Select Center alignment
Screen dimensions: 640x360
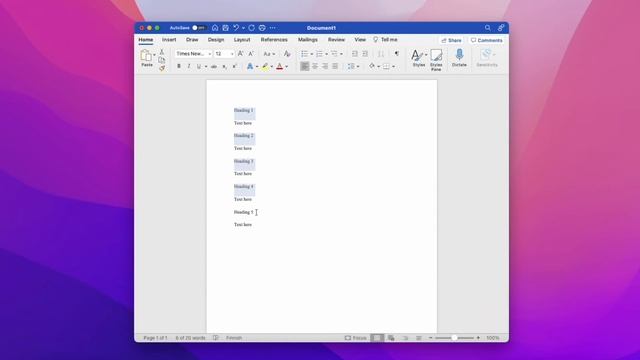(315, 66)
